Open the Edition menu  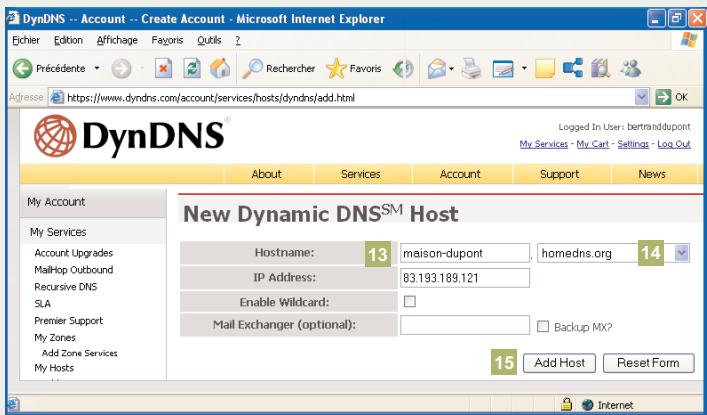[x=68, y=40]
